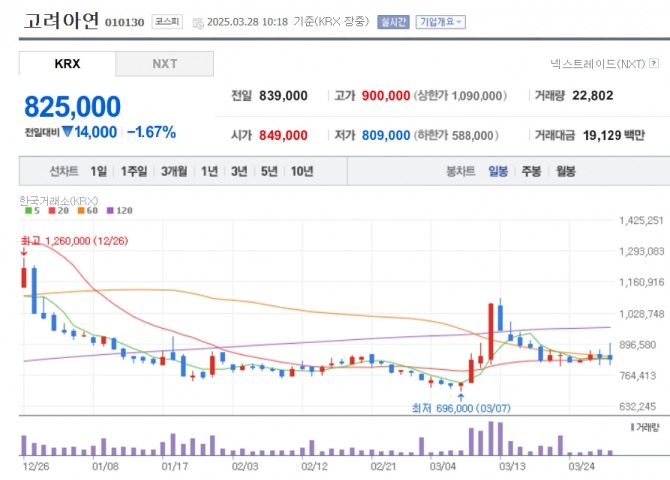Viewport: 670px width, 480px height.
Task: Select the 3개월 line chart
Action: pos(174,171)
